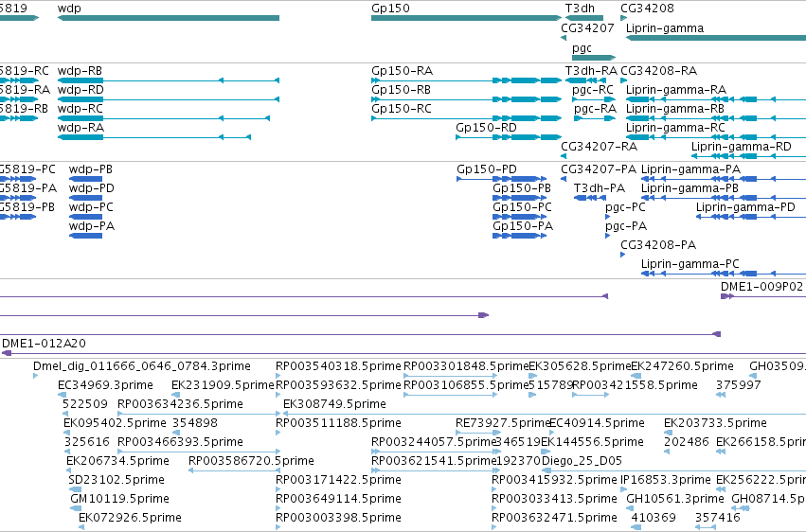Open protein CG34207-PA
Screen dimensions: 806x532
[x=599, y=169]
